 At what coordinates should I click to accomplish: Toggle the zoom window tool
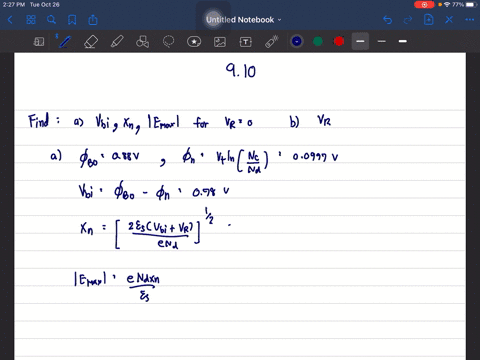(39, 42)
